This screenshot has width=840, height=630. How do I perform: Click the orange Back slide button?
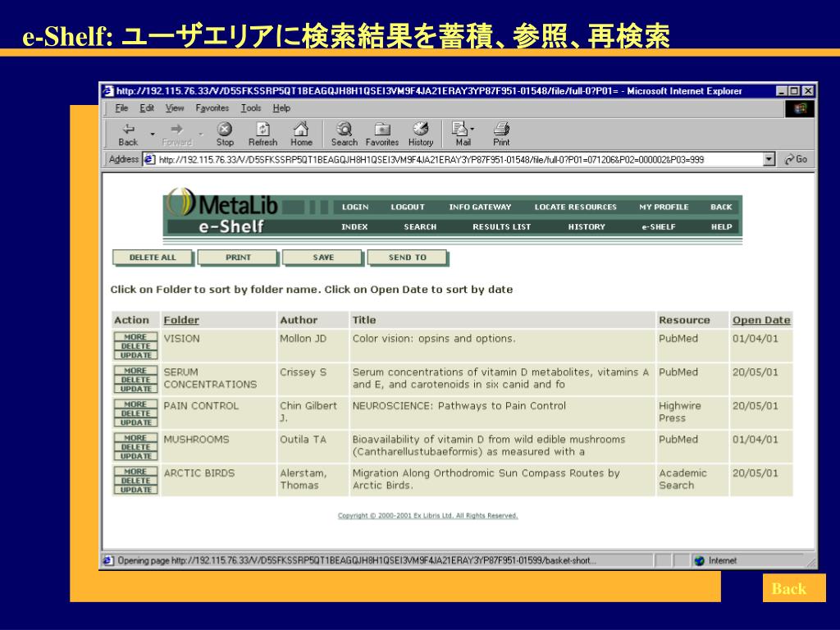pos(794,588)
